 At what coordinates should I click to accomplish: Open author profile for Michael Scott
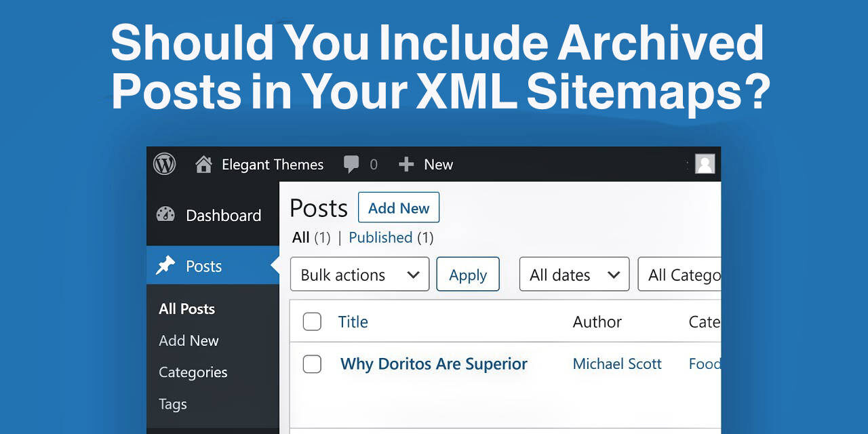point(617,364)
